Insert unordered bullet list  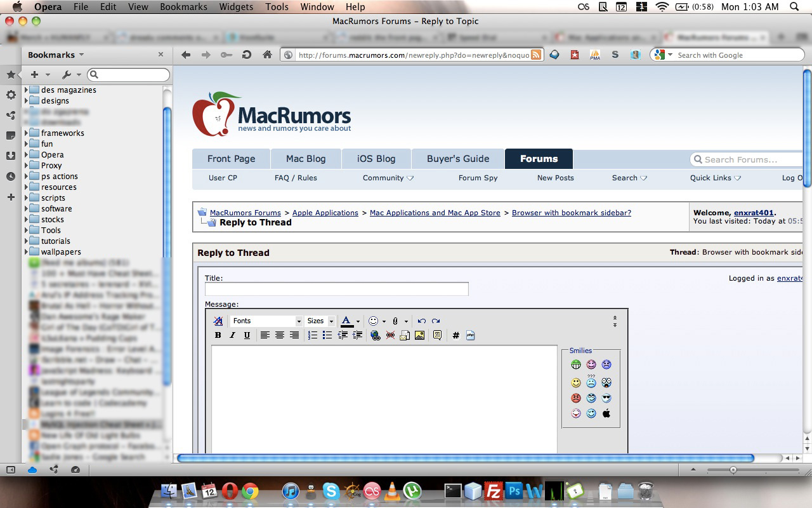[327, 335]
